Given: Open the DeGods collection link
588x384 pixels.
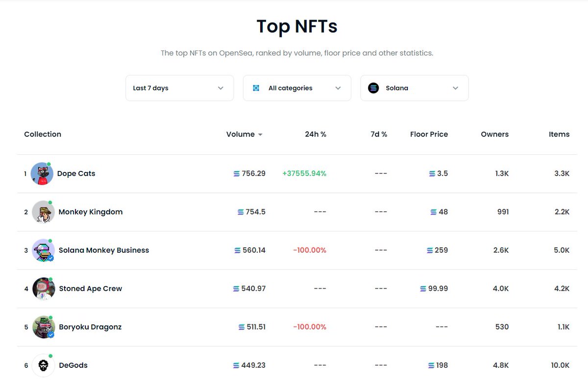Looking at the screenshot, I should click(73, 365).
